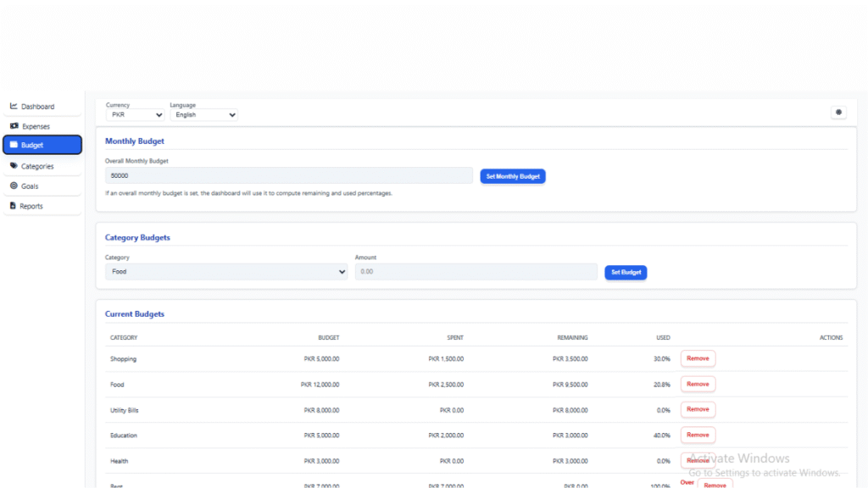Click the Overall Monthly Budget input field
The width and height of the screenshot is (868, 488).
click(x=288, y=175)
